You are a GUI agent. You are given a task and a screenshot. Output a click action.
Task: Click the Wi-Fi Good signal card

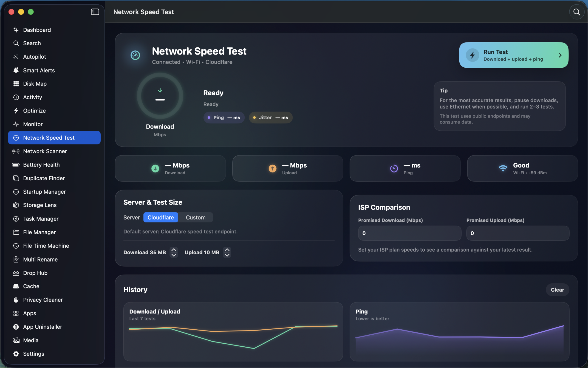point(522,168)
